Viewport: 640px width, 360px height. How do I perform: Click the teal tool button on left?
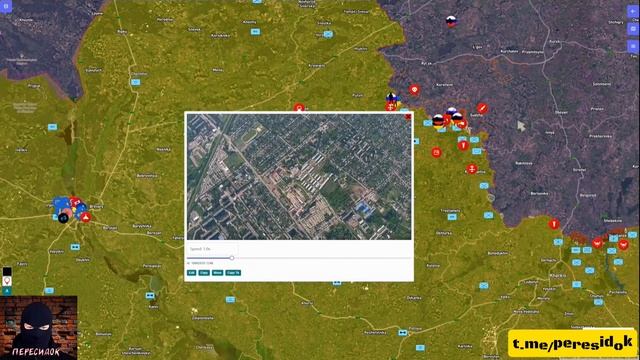click(x=7, y=291)
